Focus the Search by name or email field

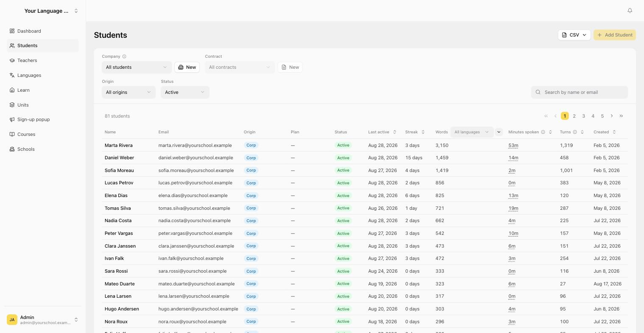[x=580, y=92]
